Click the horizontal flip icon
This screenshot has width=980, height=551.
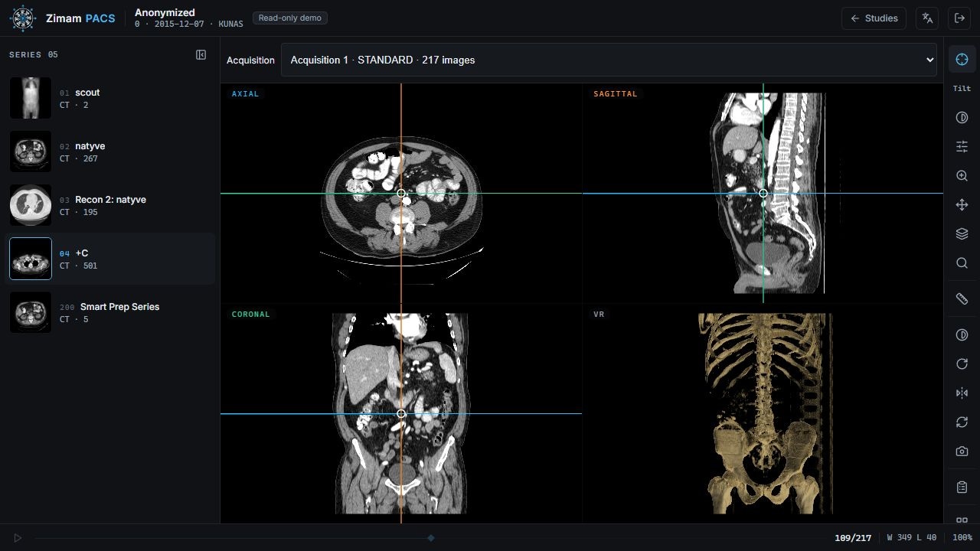[962, 393]
